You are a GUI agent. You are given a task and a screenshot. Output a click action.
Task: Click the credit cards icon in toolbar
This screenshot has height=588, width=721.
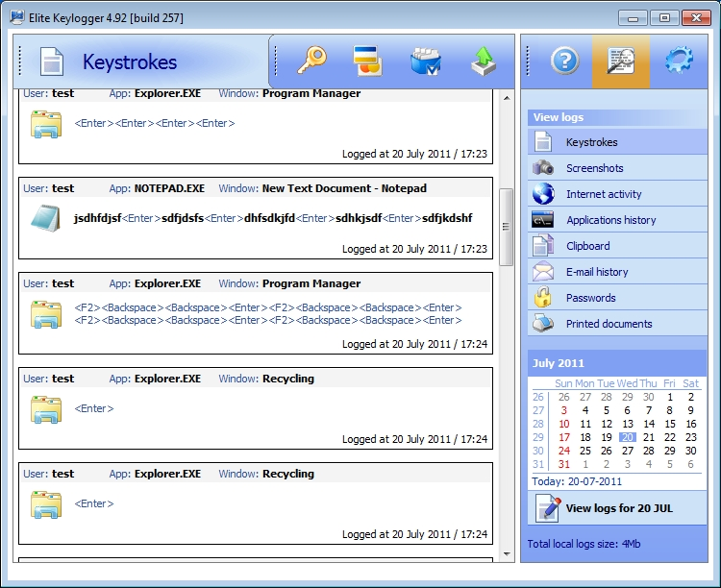pos(367,61)
